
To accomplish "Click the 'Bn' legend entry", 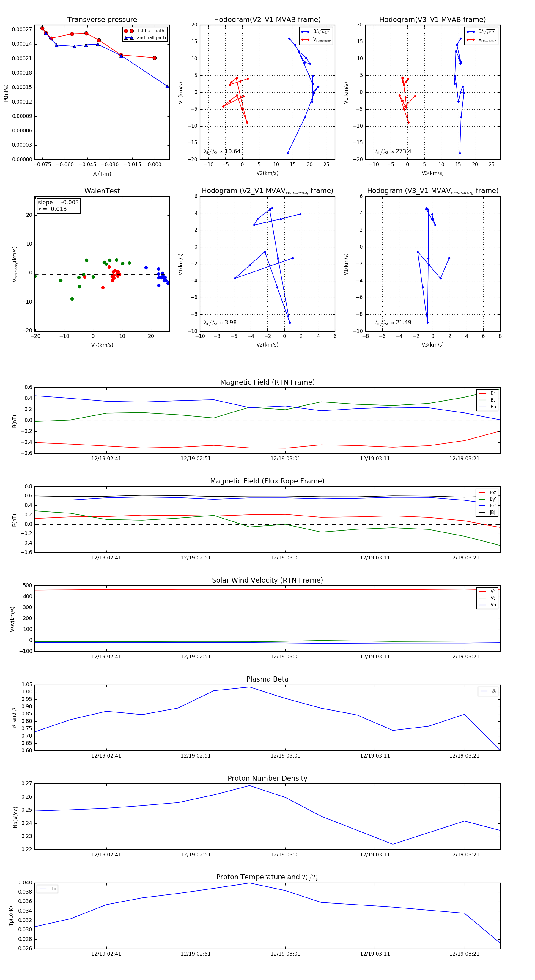I will [x=488, y=407].
